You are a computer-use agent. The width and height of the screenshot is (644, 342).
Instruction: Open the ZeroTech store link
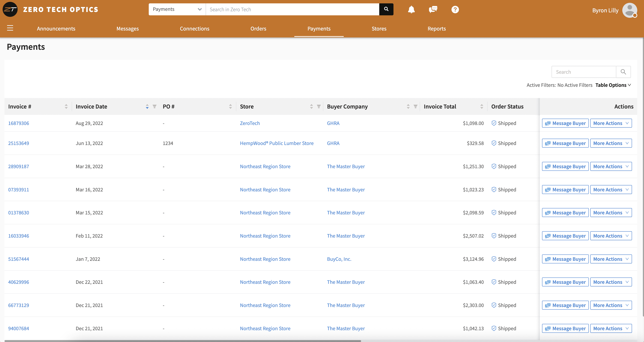(250, 123)
